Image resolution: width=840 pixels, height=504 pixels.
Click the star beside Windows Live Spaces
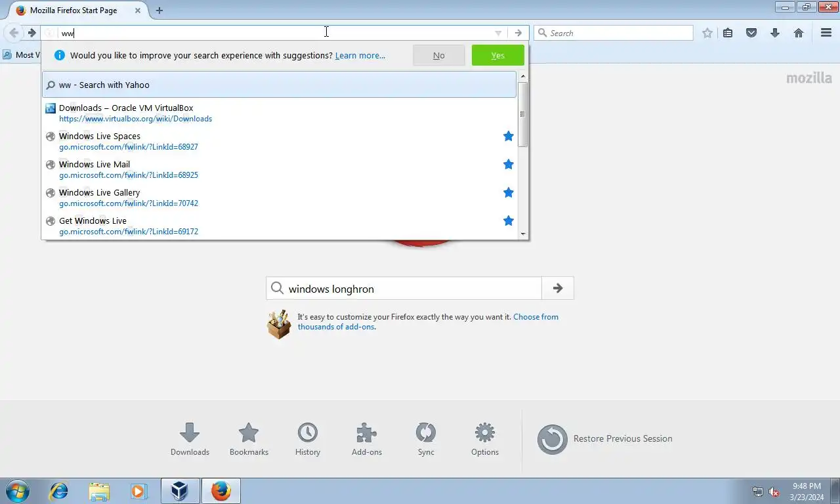point(508,136)
